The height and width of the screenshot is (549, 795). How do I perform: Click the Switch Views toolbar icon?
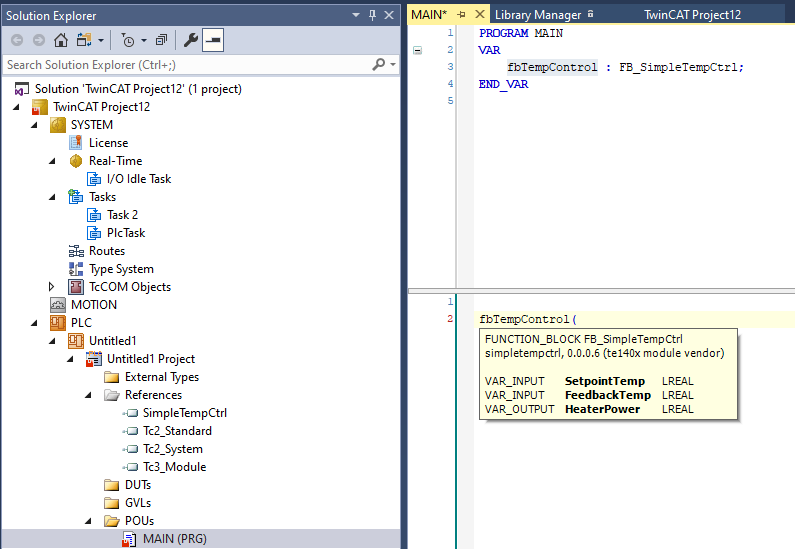pyautogui.click(x=84, y=40)
